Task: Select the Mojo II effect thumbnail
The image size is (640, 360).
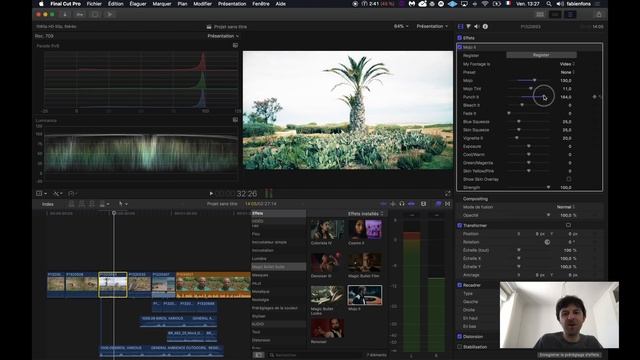Action: tap(365, 295)
